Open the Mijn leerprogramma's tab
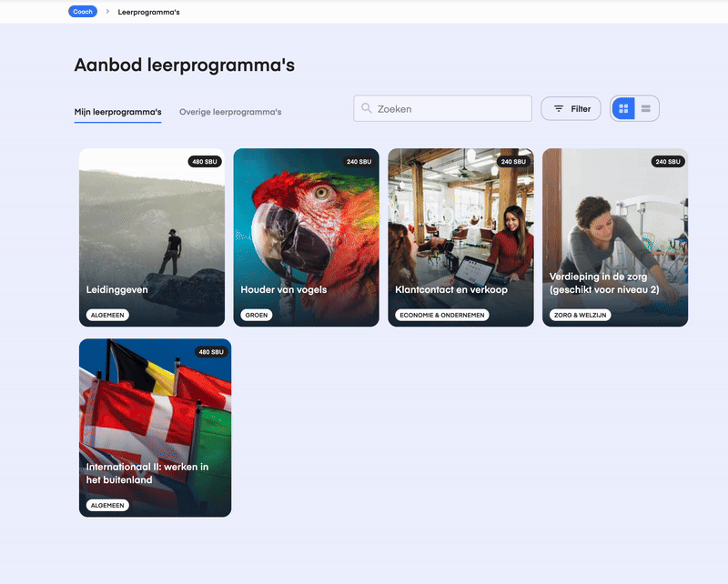 click(x=118, y=112)
